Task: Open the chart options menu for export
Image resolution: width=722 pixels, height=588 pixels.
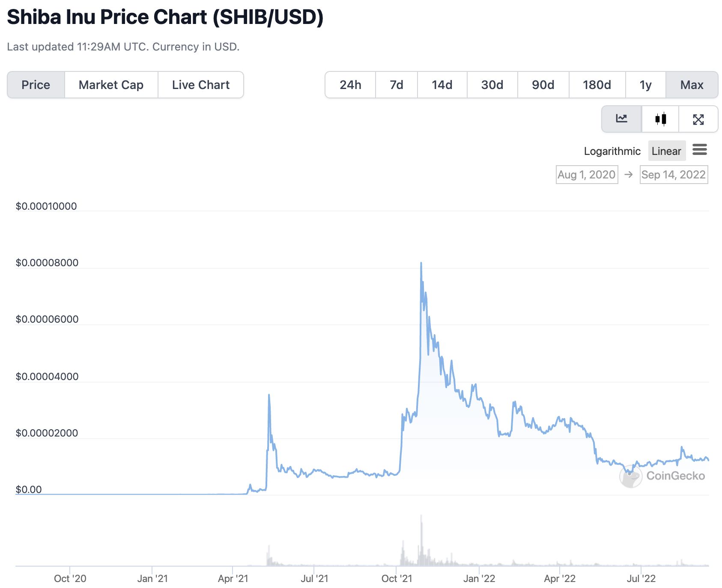Action: click(700, 150)
